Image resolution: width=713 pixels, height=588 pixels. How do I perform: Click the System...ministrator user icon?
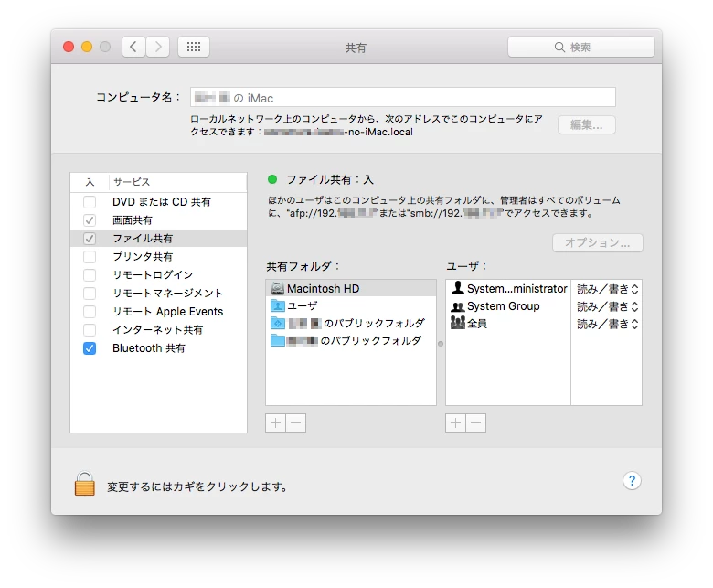click(457, 288)
